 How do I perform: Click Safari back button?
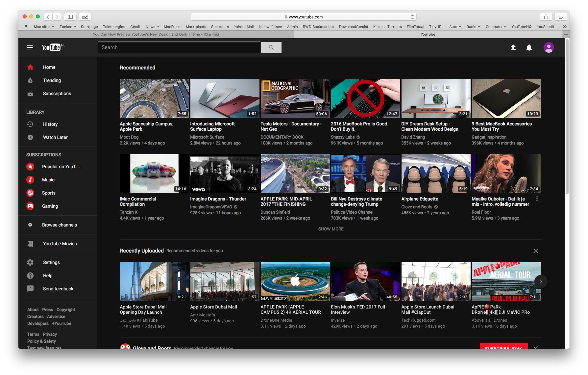click(48, 16)
